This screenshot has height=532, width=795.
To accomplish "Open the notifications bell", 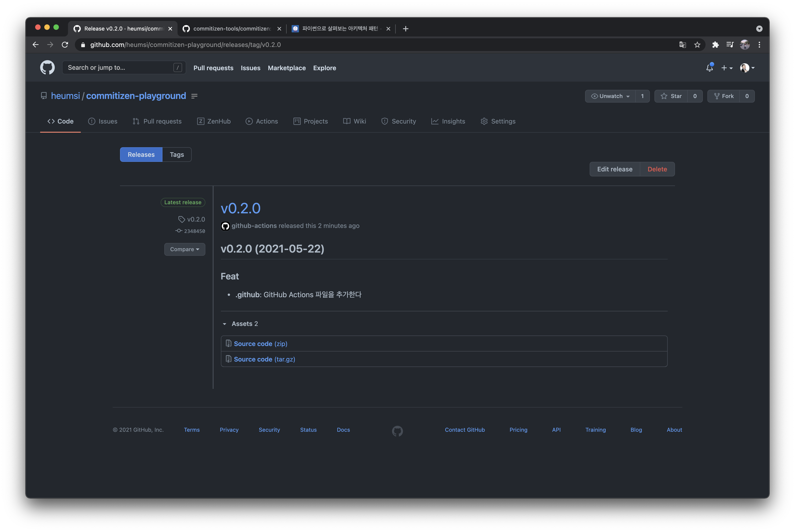I will 709,68.
